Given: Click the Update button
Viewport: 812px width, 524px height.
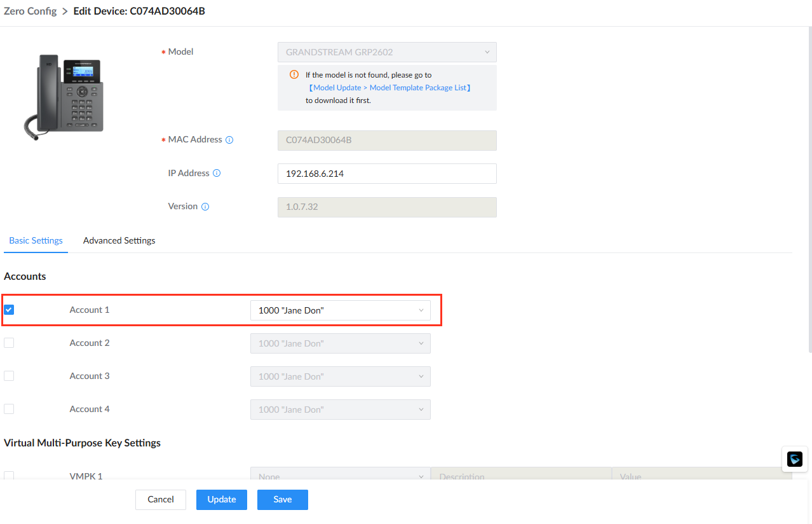Looking at the screenshot, I should (x=222, y=499).
